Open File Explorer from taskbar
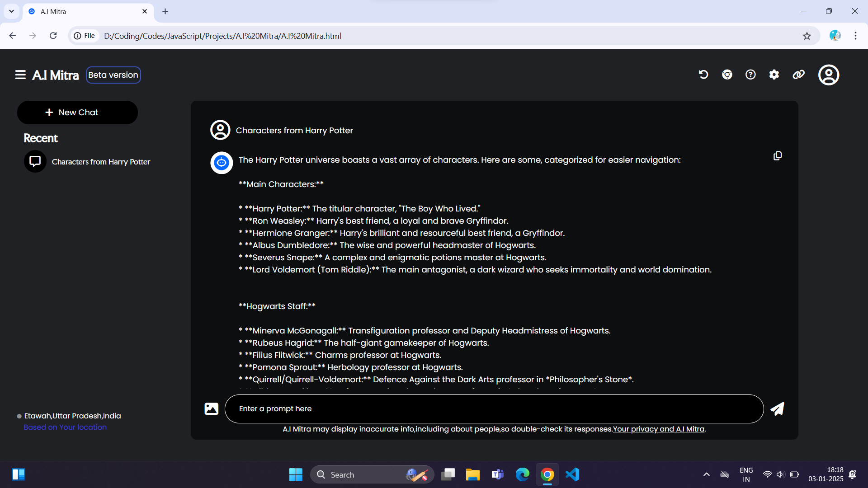The height and width of the screenshot is (488, 868). pyautogui.click(x=473, y=474)
